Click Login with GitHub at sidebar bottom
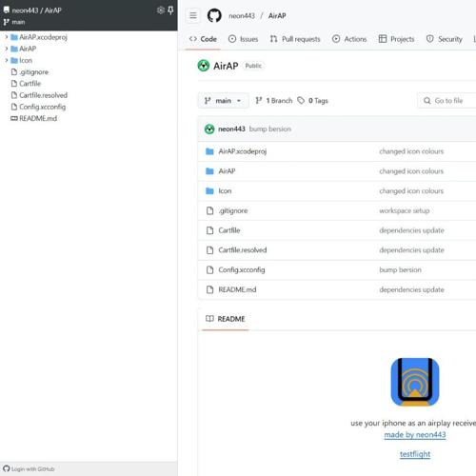The image size is (476, 476). pos(29,468)
